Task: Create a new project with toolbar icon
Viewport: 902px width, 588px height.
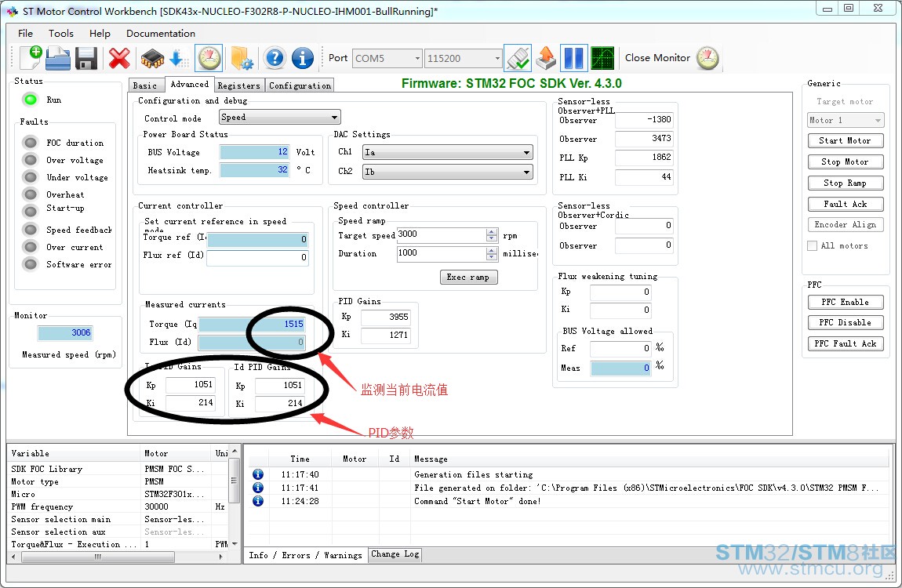Action: 31,58
